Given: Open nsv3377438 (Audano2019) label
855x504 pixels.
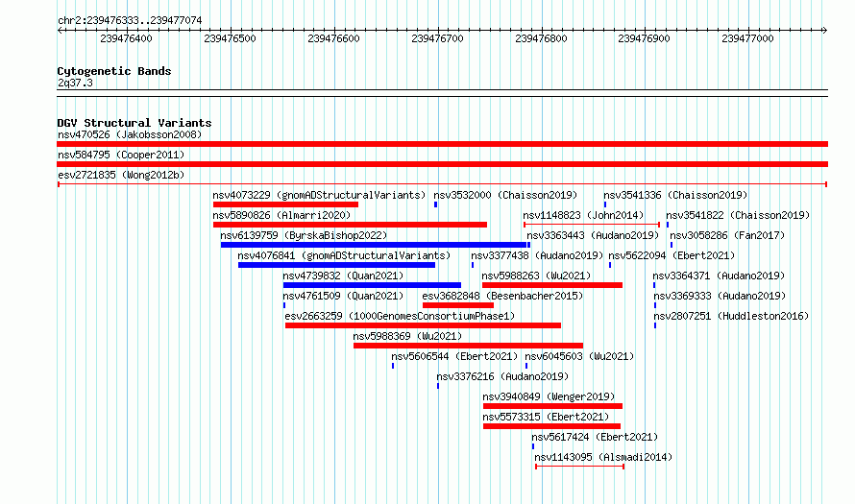Looking at the screenshot, I should pyautogui.click(x=537, y=255).
